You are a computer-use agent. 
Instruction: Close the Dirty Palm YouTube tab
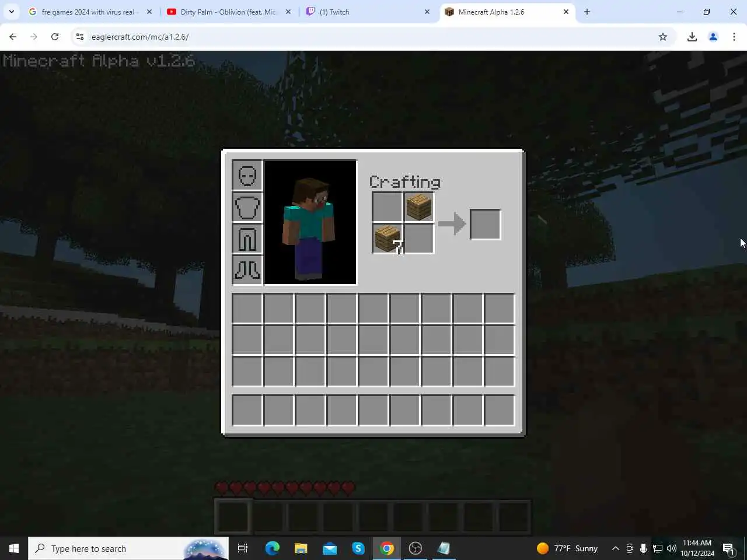tap(288, 12)
